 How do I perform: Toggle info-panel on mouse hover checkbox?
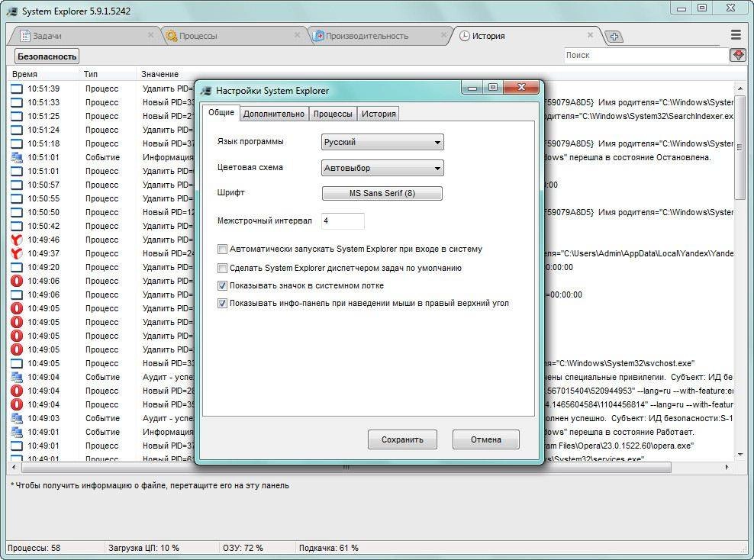pos(222,304)
